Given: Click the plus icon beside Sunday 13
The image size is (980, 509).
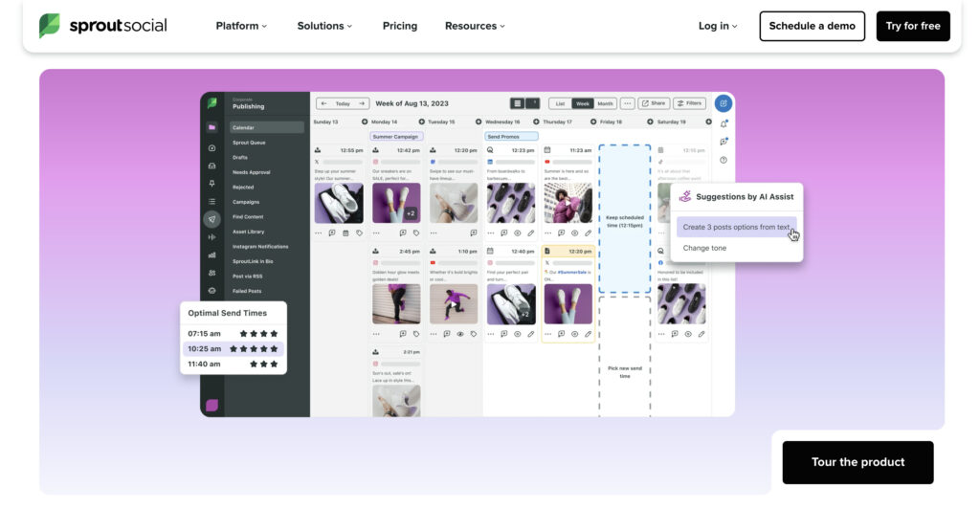Looking at the screenshot, I should pos(365,122).
